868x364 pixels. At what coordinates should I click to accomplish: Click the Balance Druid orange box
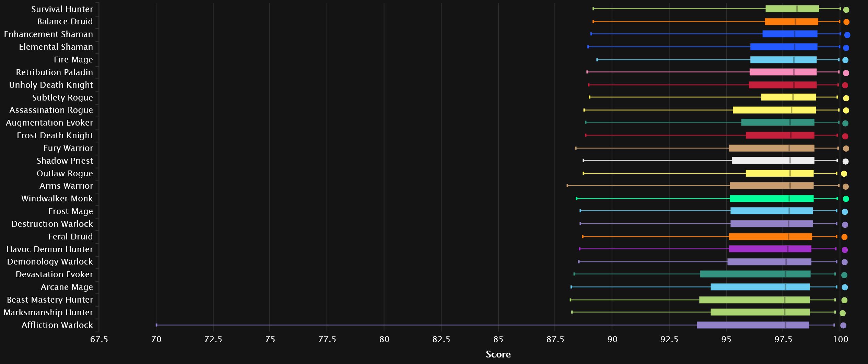coord(791,22)
